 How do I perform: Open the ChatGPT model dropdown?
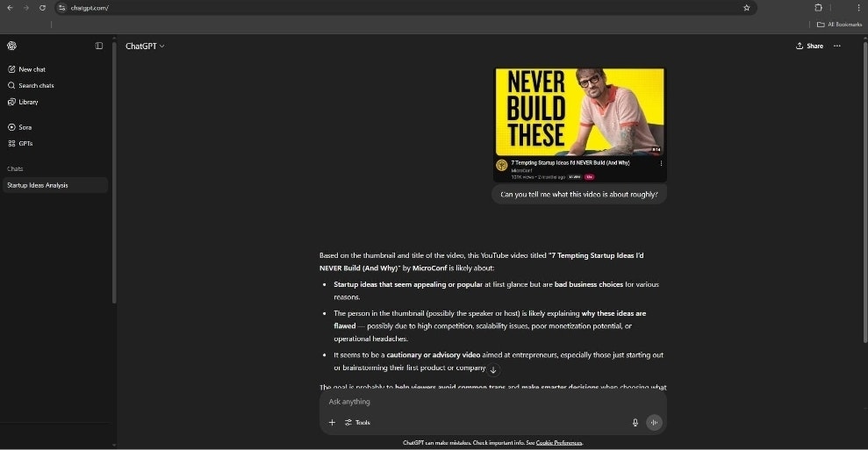[145, 46]
